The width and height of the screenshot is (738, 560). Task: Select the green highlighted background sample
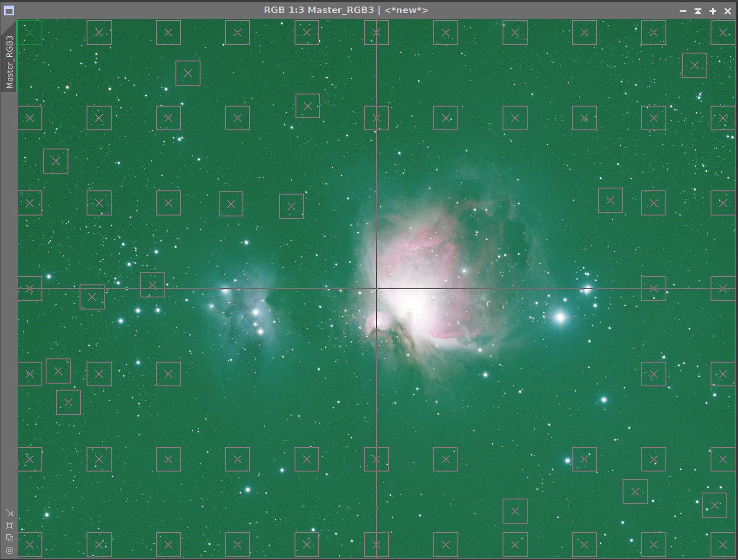point(30,33)
